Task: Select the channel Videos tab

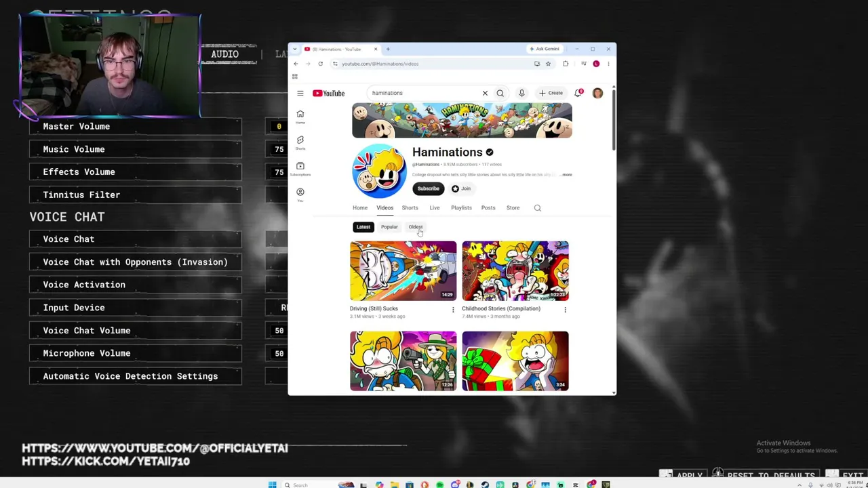Action: coord(384,208)
